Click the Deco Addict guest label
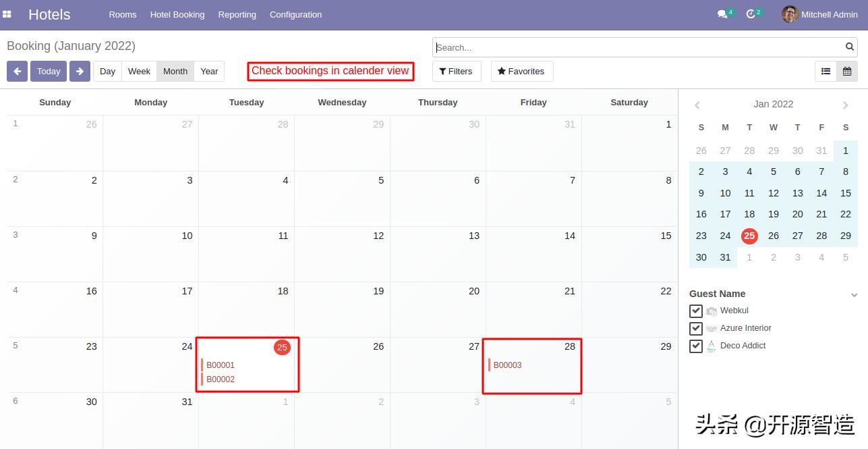868x449 pixels. click(743, 346)
